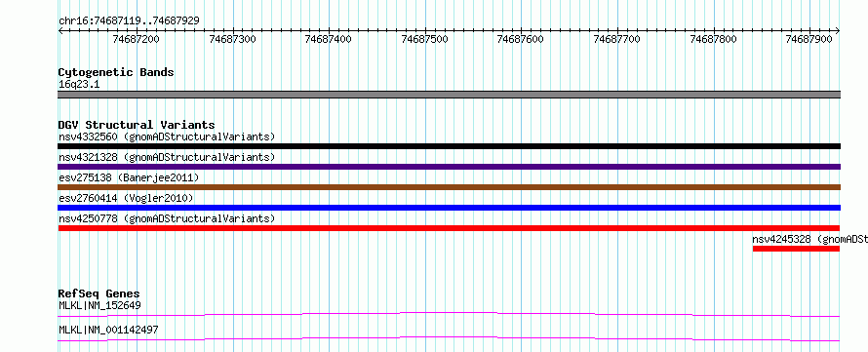Open the esv275138 (Banerjee2011) label
The width and height of the screenshot is (868, 352).
coord(129,177)
